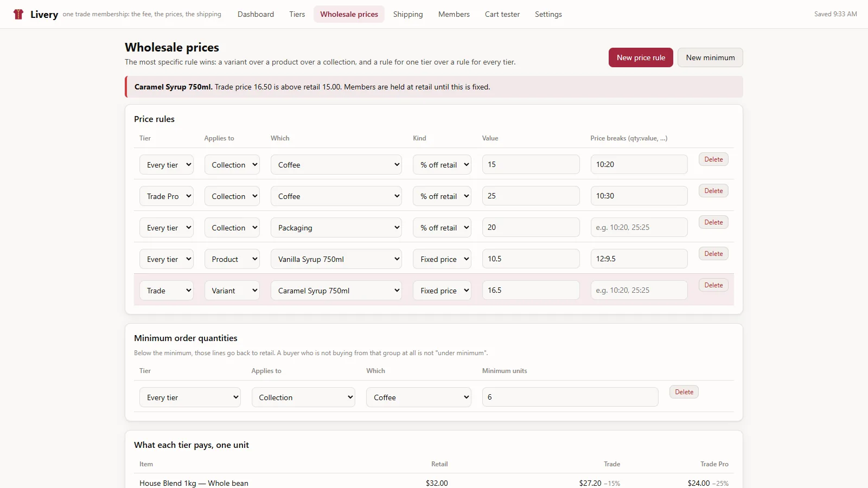Open Applies to dropdown for Vanilla Syrup rule

point(232,259)
